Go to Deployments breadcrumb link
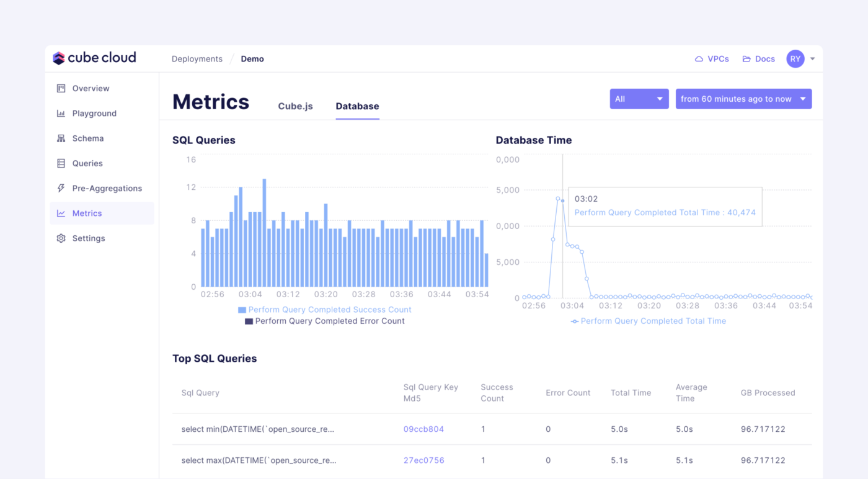 197,59
